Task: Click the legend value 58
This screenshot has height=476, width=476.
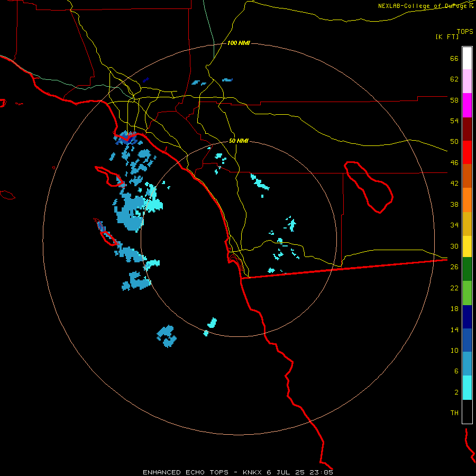Action: [x=454, y=100]
